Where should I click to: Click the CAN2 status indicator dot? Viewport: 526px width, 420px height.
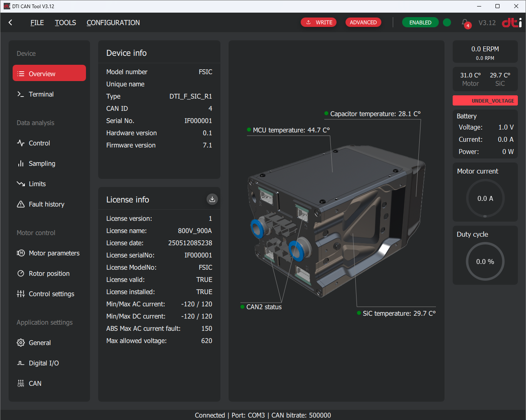coord(243,307)
